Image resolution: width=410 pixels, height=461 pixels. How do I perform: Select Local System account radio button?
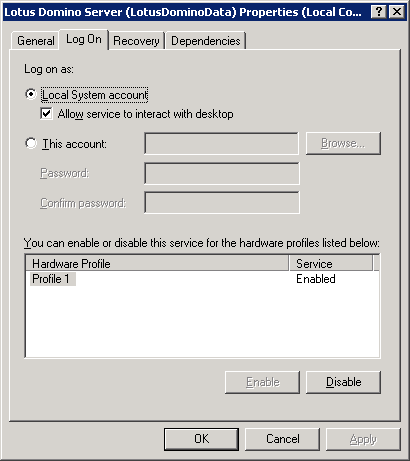tap(31, 95)
